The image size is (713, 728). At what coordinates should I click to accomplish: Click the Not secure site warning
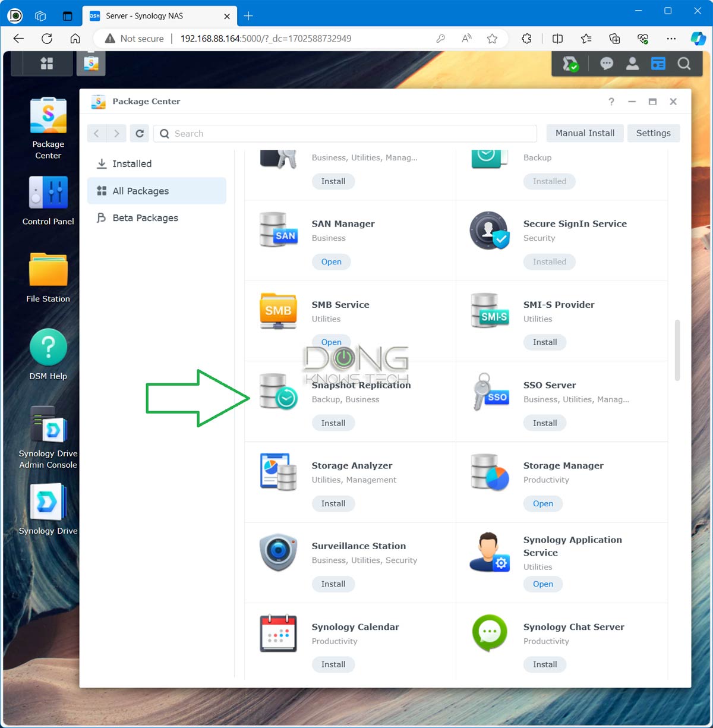click(x=134, y=39)
